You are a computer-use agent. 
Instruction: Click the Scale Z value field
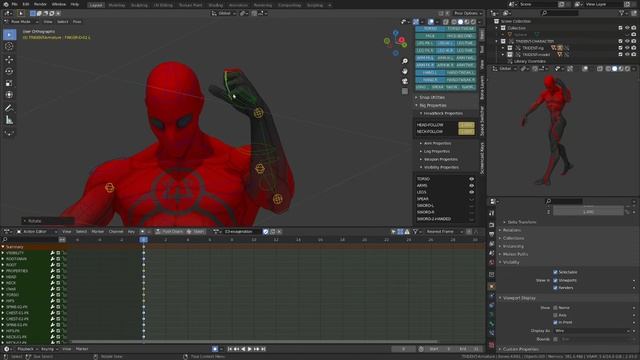pos(588,212)
